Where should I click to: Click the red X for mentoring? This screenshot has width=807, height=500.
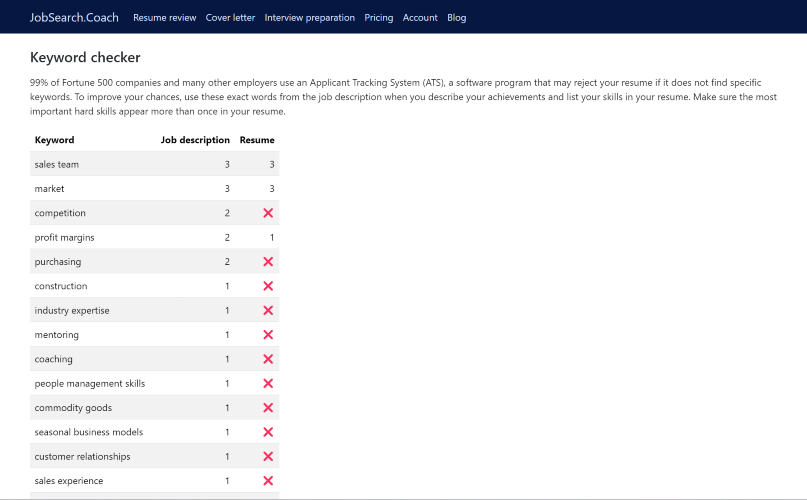(268, 335)
